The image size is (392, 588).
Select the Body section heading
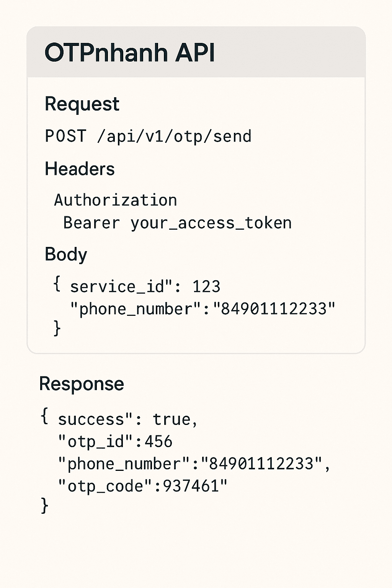[66, 254]
